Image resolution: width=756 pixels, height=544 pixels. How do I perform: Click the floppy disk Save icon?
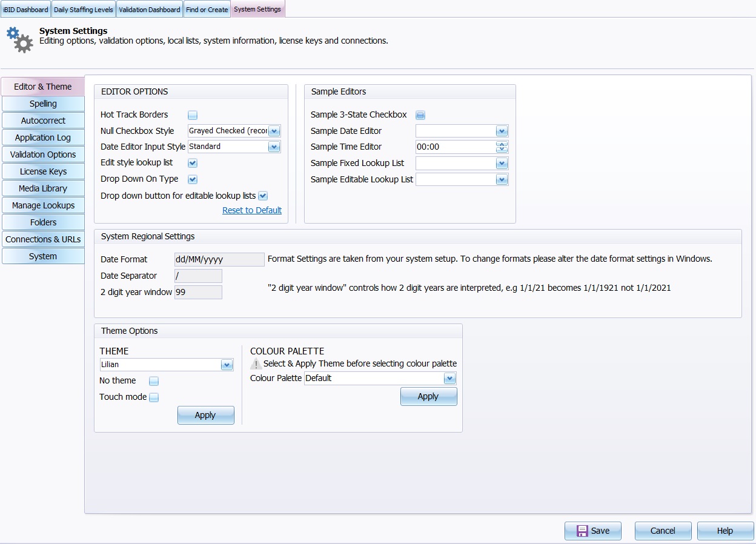click(582, 531)
